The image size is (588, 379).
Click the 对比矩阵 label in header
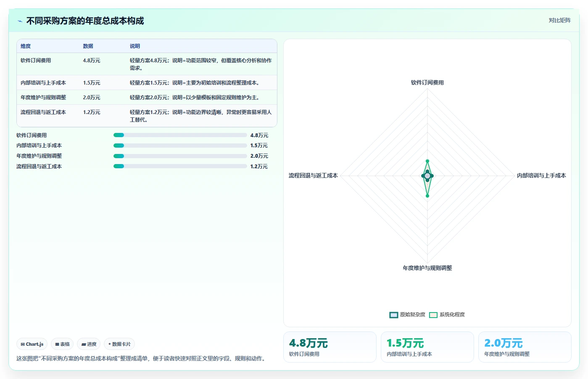coord(559,20)
